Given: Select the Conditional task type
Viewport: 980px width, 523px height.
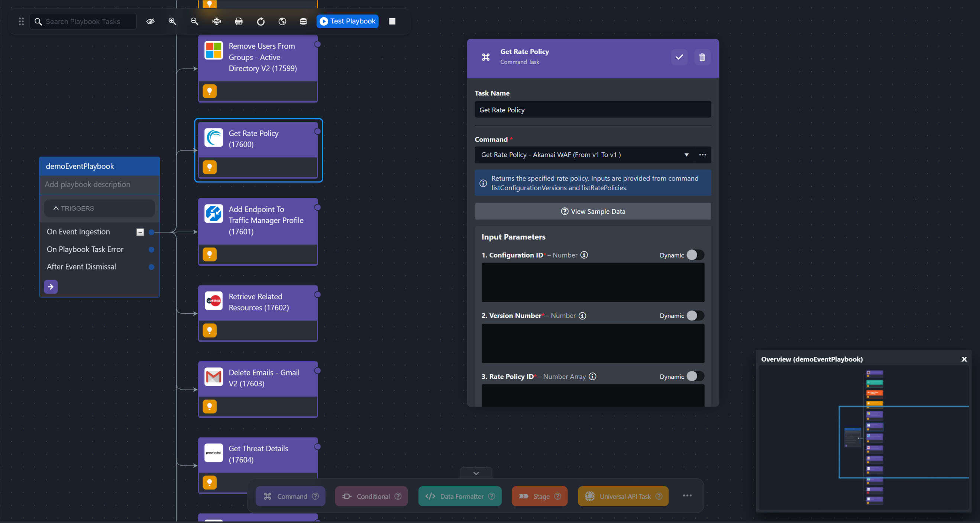Looking at the screenshot, I should click(x=371, y=496).
